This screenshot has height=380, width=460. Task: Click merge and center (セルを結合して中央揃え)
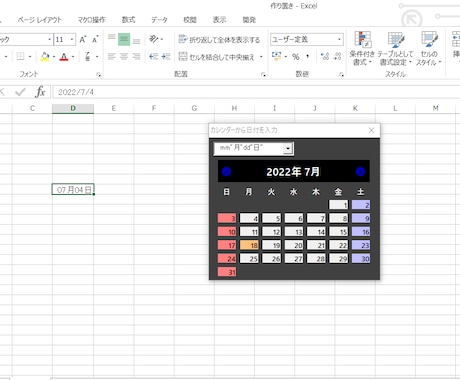(217, 57)
